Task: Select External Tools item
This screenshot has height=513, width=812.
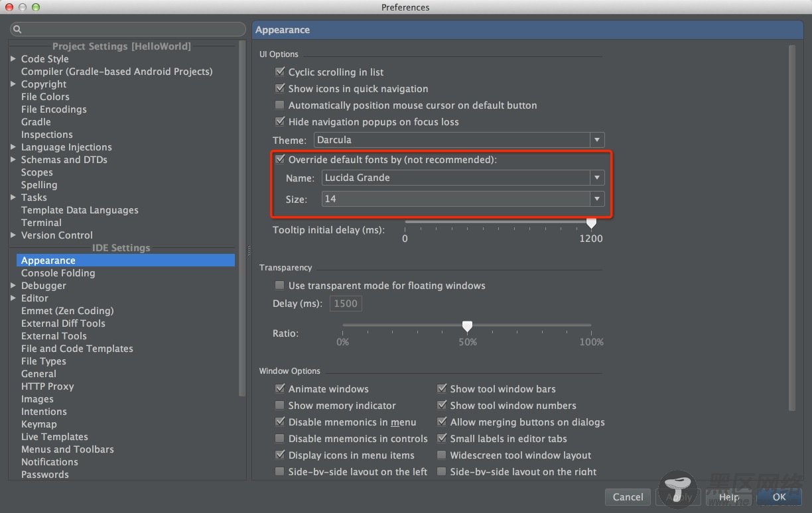Action: click(x=54, y=336)
